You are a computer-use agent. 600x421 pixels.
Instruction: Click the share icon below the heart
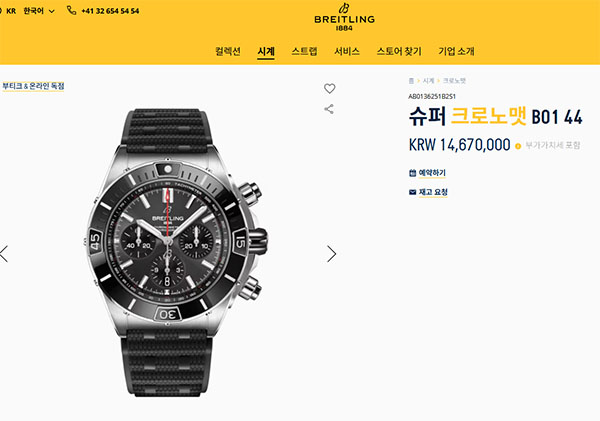click(x=329, y=109)
